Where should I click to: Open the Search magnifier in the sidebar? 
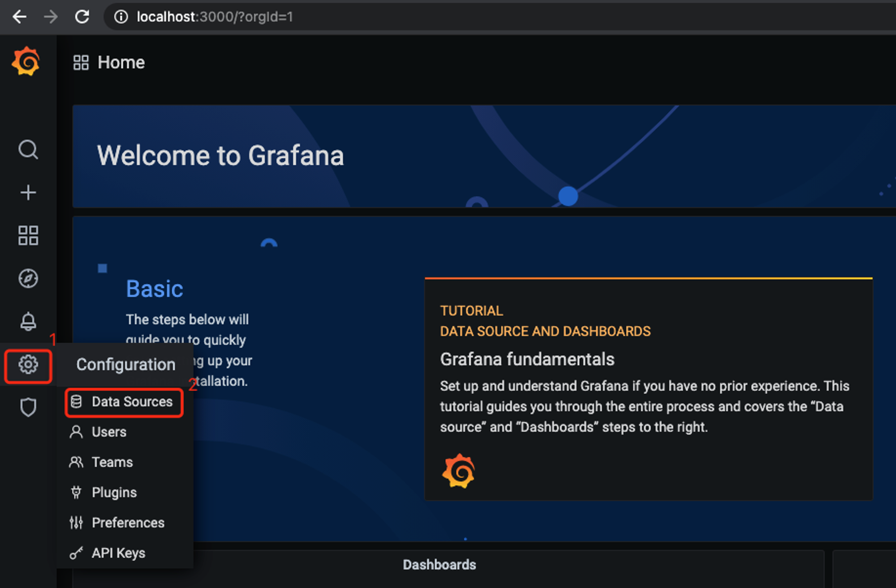28,150
